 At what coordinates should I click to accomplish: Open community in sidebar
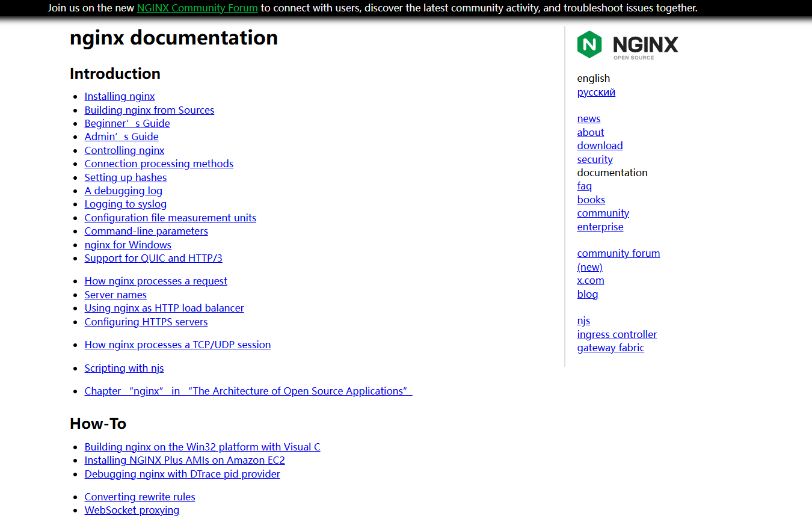point(603,213)
